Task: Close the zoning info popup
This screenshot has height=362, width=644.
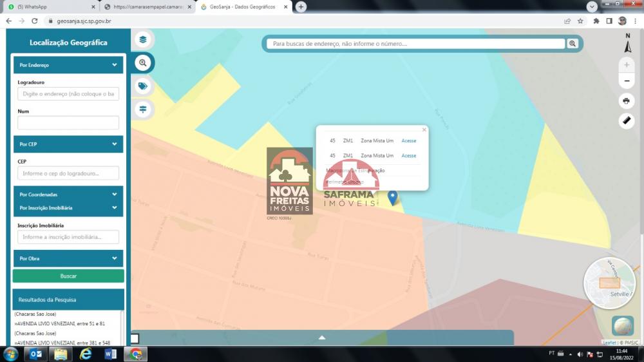Action: click(x=424, y=129)
